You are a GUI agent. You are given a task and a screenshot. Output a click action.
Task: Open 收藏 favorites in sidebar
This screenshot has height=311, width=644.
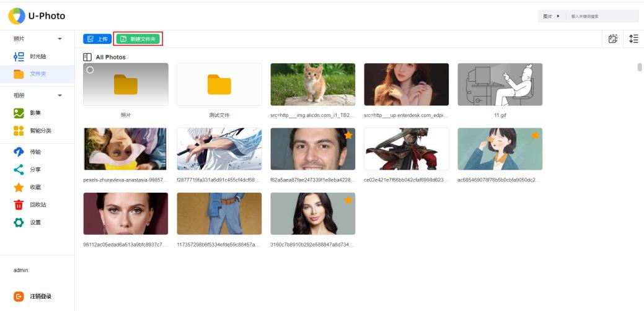[x=35, y=187]
